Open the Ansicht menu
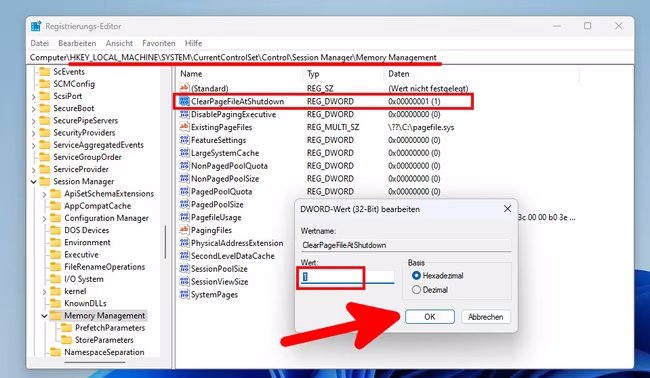Image resolution: width=650 pixels, height=378 pixels. coord(119,43)
